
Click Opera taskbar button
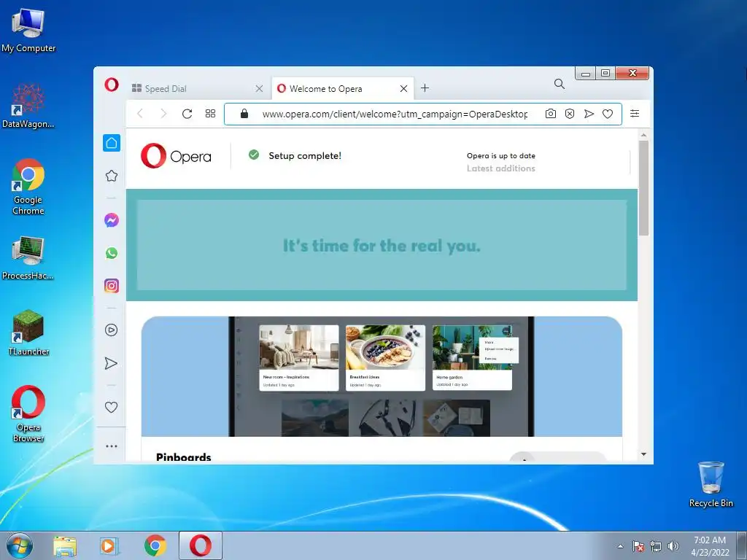[201, 545]
